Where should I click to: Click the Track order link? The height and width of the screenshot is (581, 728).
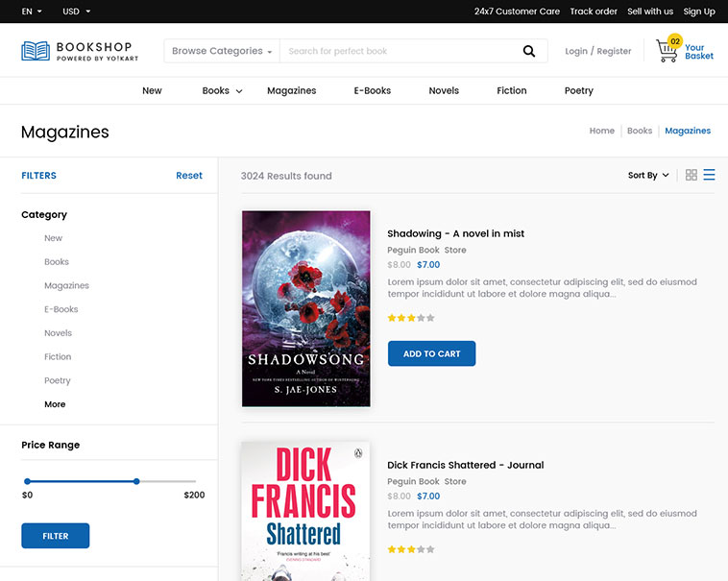(594, 12)
